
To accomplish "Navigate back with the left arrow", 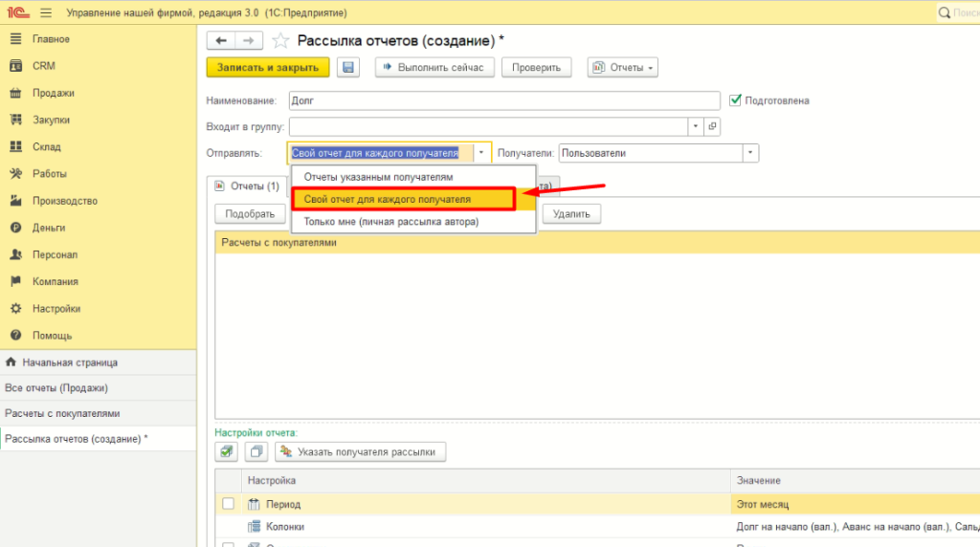I will (221, 40).
